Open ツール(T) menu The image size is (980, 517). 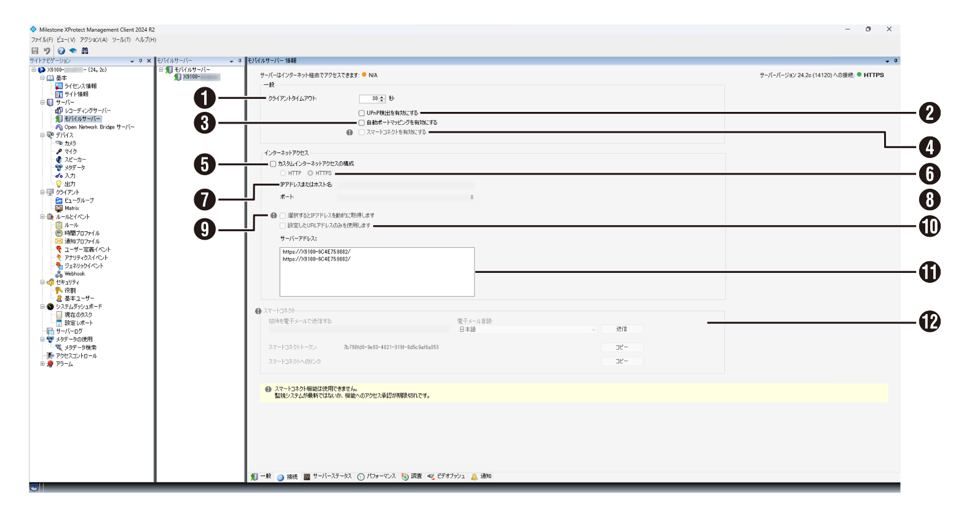coord(121,40)
